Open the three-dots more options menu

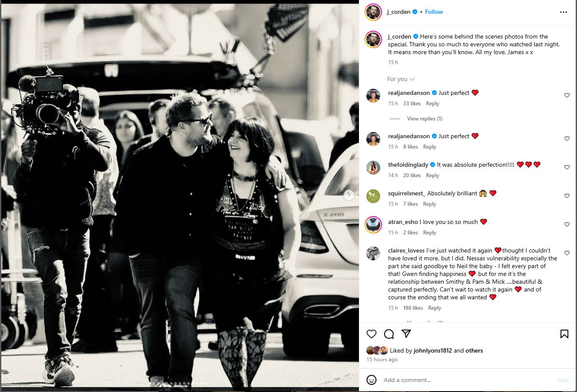[x=564, y=12]
